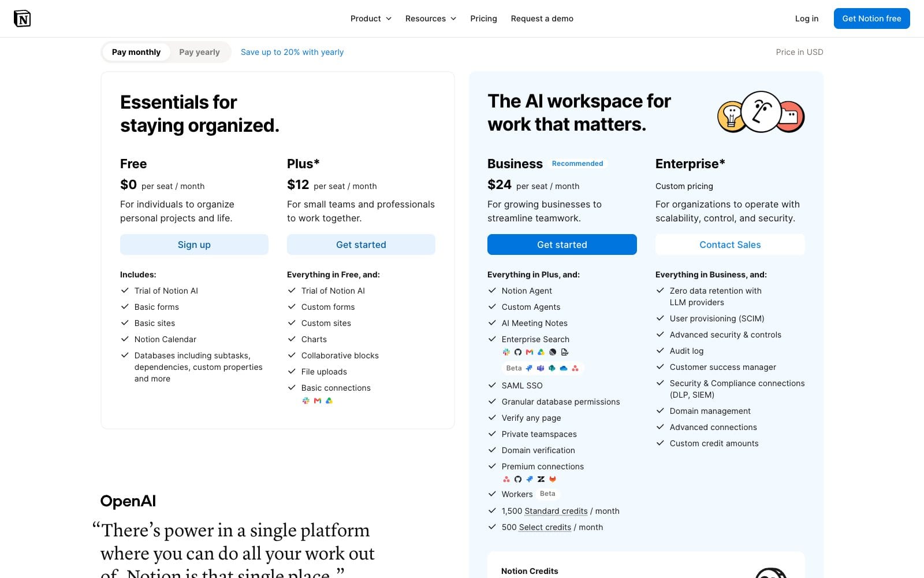Click the OpenAI logo above the quote
Screen dimensions: 924x578
point(128,501)
